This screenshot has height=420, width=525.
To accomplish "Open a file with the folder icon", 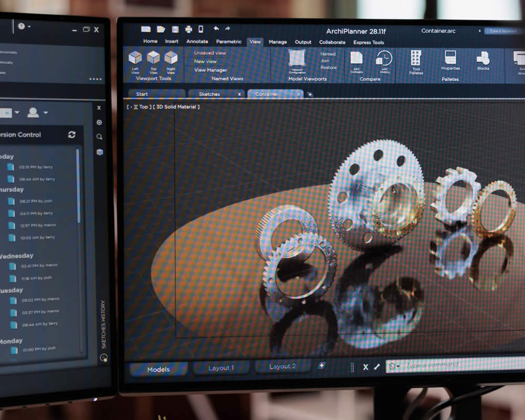I will pos(161,29).
